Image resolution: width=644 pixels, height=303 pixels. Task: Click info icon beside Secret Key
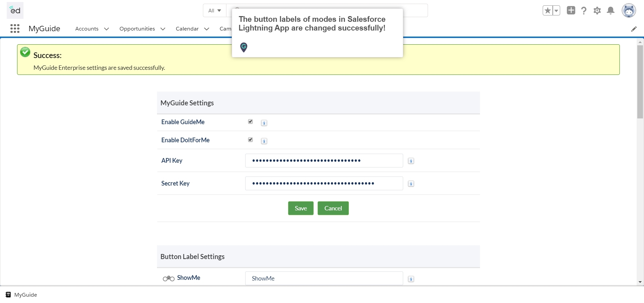click(411, 184)
